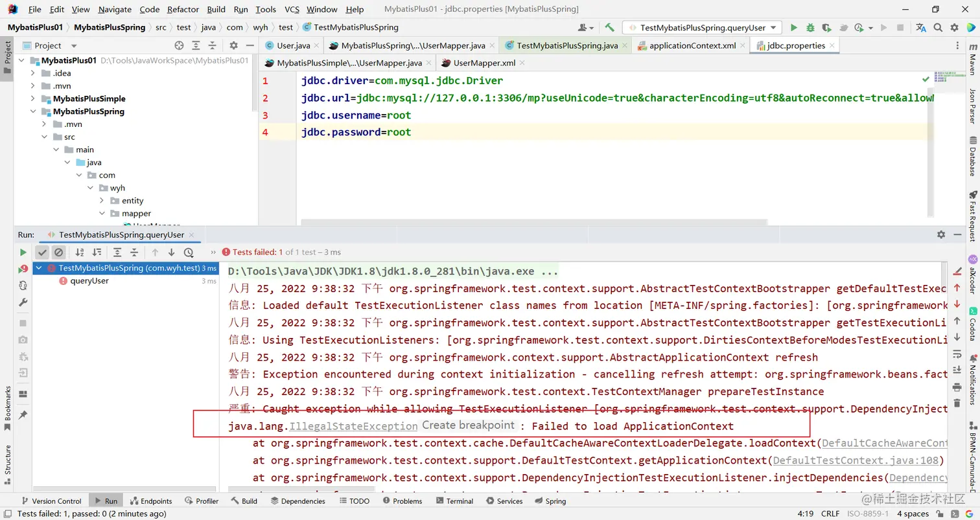Image resolution: width=980 pixels, height=520 pixels.
Task: Toggle sort by duration in test toolbar
Action: (x=97, y=253)
